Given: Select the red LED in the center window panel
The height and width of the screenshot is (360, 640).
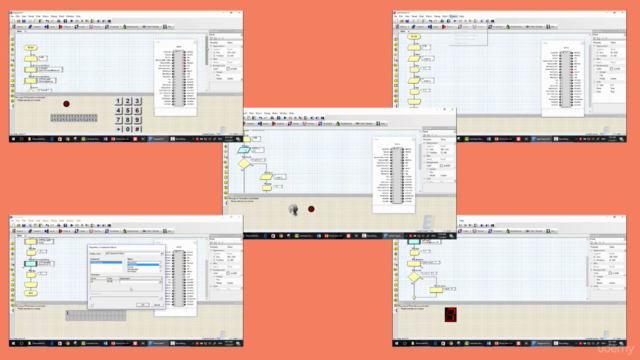Looking at the screenshot, I should click(x=311, y=209).
